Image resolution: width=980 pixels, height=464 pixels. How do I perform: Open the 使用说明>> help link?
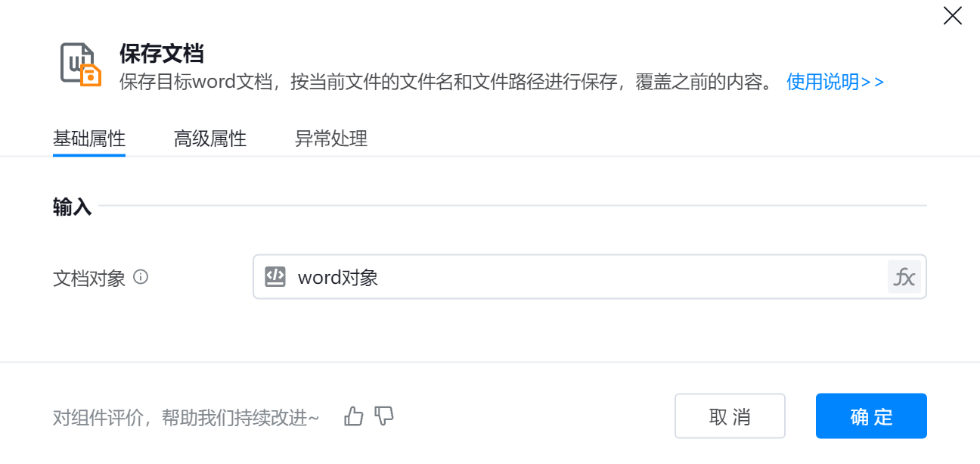click(x=835, y=82)
